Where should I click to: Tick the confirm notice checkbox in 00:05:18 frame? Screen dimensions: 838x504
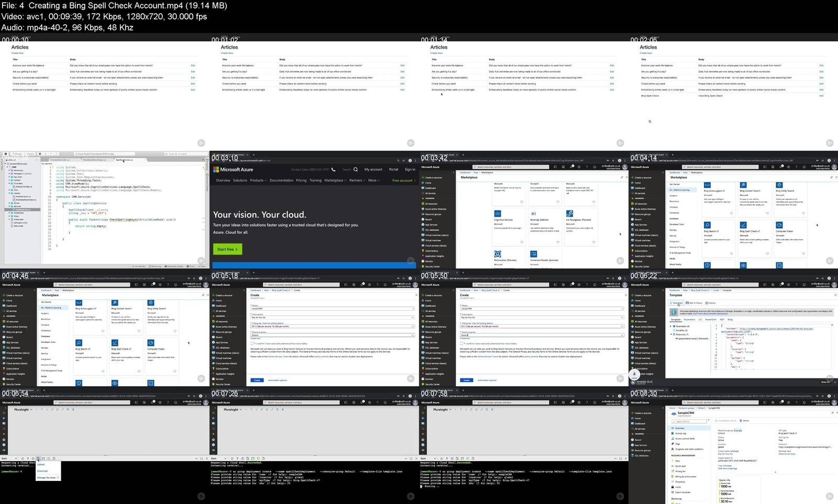pyautogui.click(x=252, y=343)
